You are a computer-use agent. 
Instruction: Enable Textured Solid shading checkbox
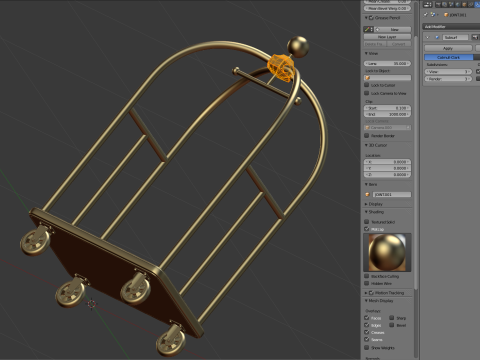(367, 221)
